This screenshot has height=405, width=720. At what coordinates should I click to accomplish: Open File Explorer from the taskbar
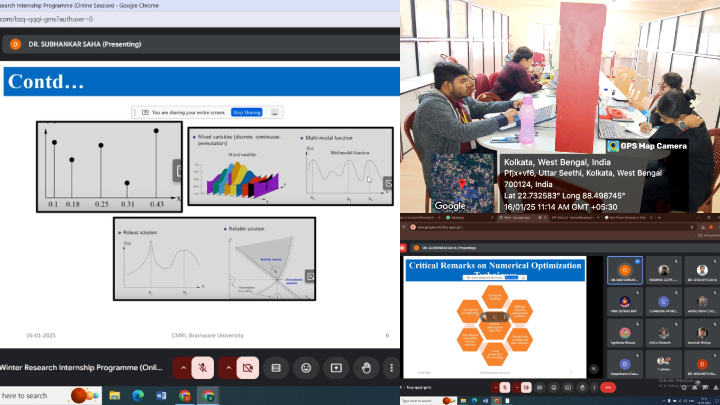(113, 396)
